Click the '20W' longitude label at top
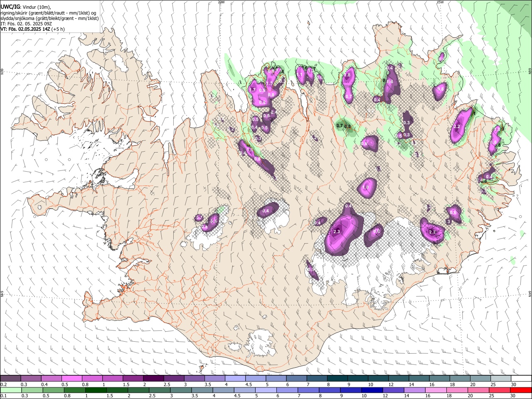532x399 pixels. (221, 2)
